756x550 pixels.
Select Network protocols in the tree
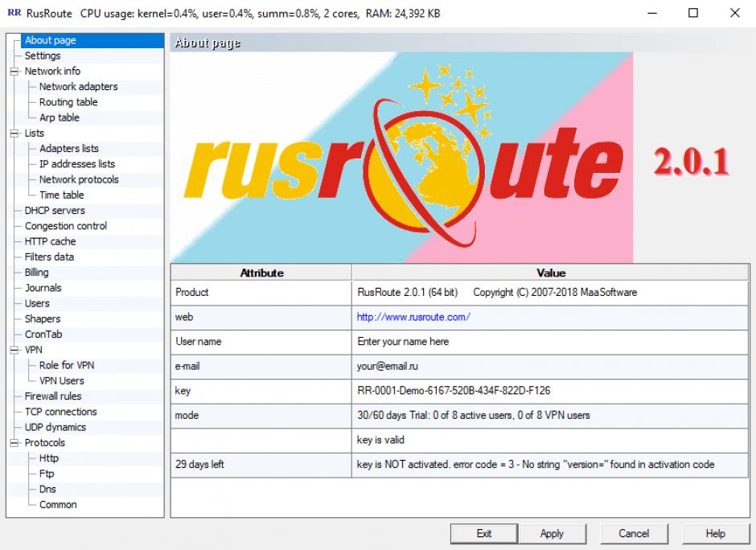pos(79,179)
